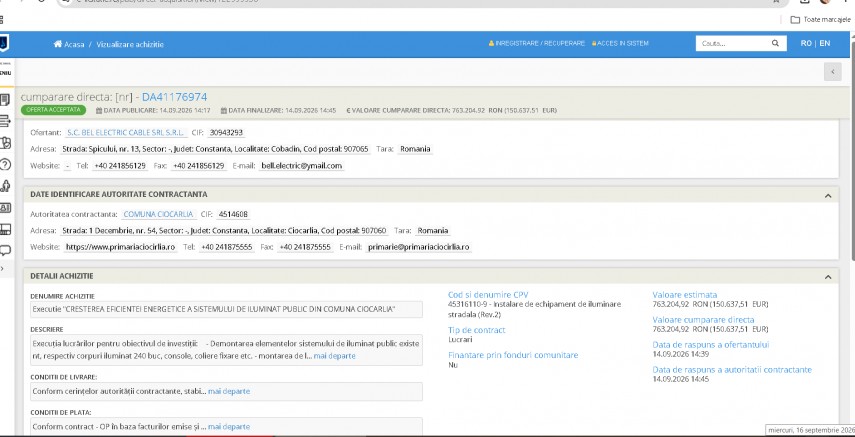Open the person figure sidebar icon
Image resolution: width=855 pixels, height=437 pixels.
[x=5, y=186]
